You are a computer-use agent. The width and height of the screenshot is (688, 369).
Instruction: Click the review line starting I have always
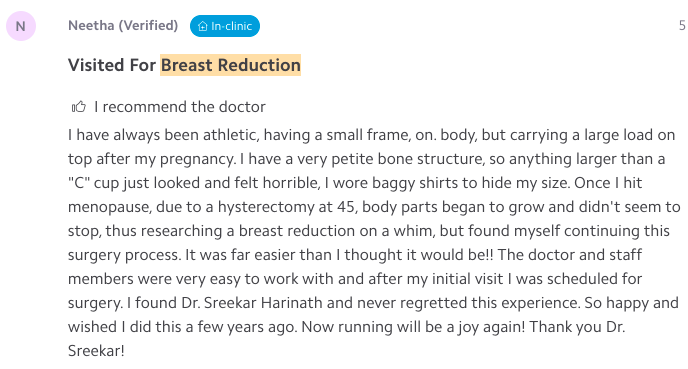(x=371, y=135)
